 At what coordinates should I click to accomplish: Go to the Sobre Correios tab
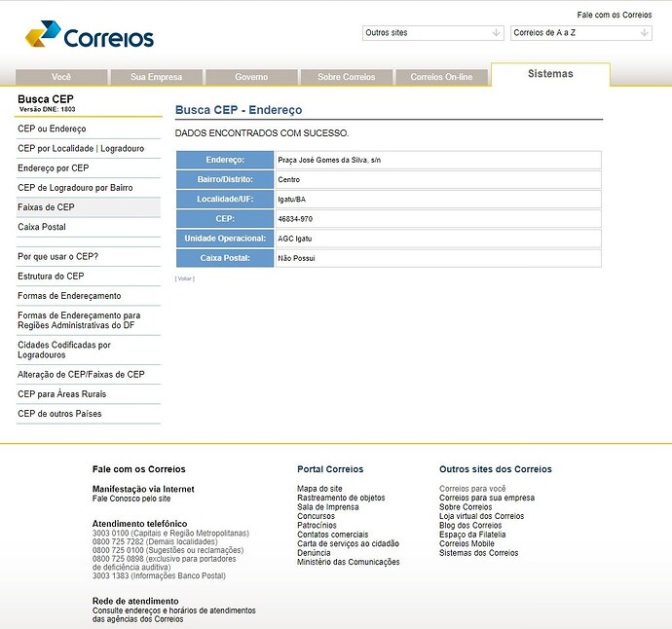(x=346, y=77)
